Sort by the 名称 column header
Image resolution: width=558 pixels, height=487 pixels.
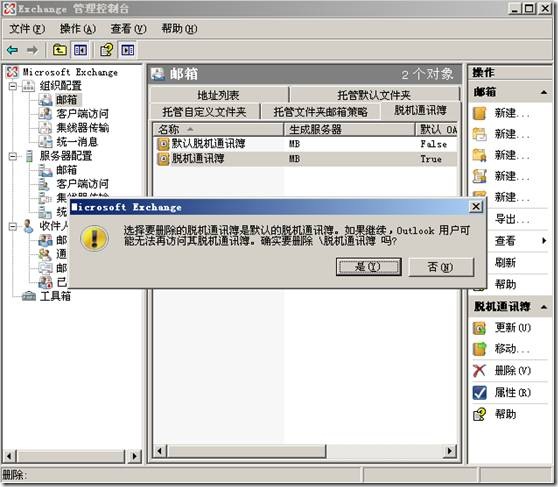pos(218,129)
